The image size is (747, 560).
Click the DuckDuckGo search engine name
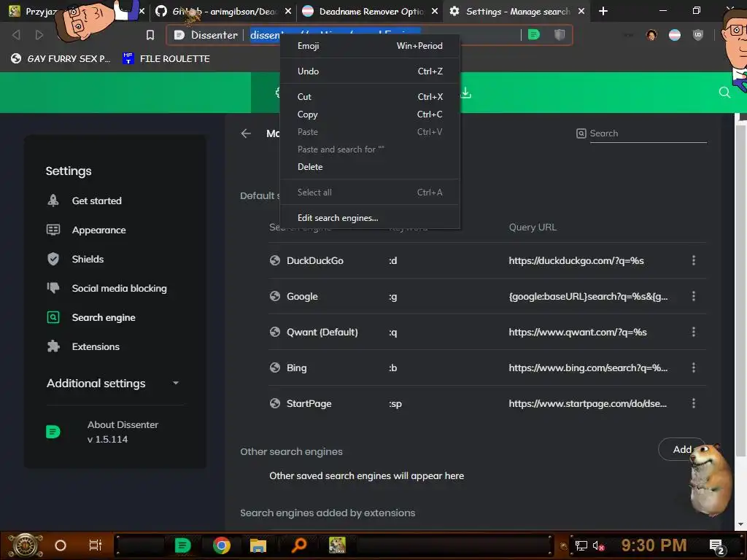pos(315,260)
